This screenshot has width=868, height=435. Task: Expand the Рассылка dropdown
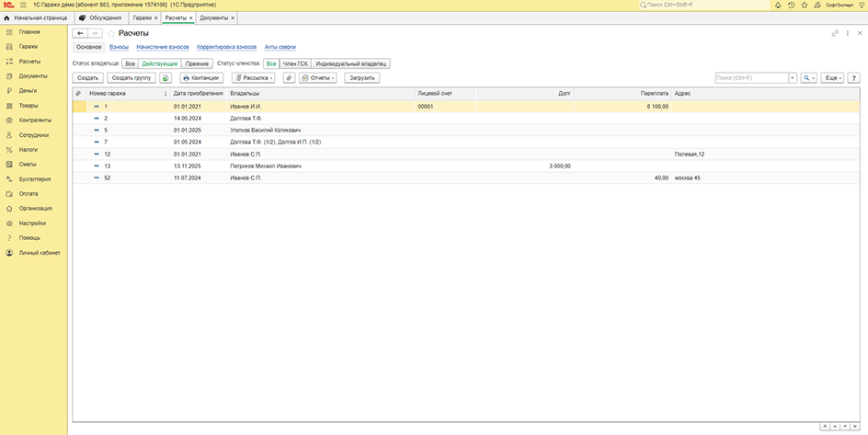253,78
